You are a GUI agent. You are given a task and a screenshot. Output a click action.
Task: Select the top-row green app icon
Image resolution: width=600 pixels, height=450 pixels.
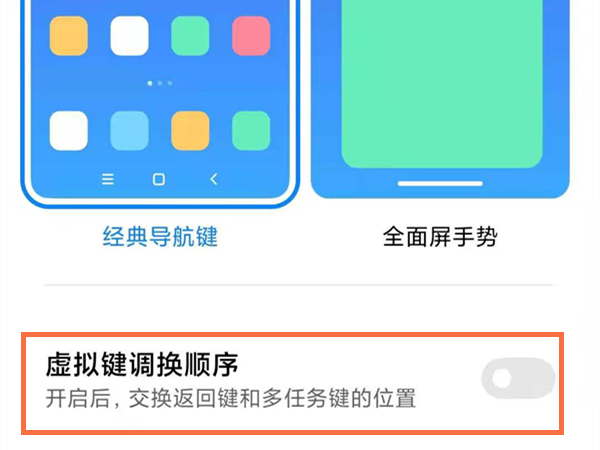point(190,36)
